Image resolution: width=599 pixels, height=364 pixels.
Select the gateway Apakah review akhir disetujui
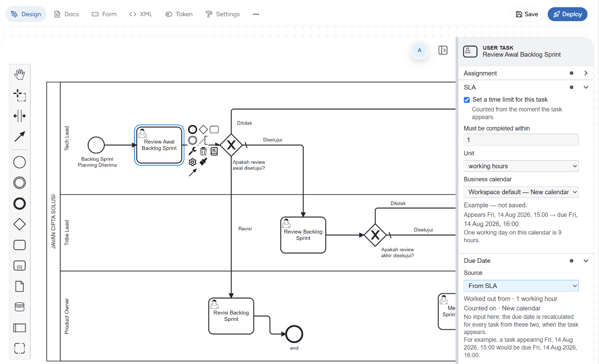pyautogui.click(x=375, y=235)
